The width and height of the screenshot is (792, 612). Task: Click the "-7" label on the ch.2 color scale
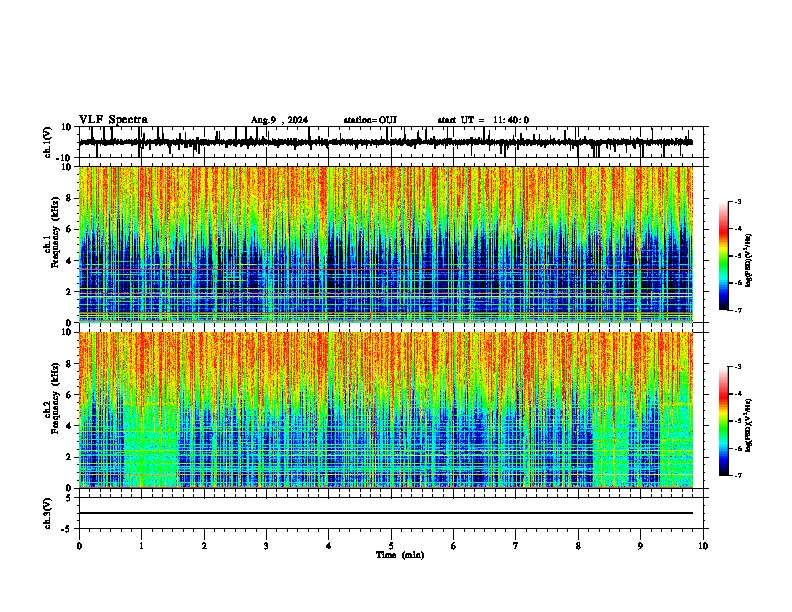coord(738,475)
